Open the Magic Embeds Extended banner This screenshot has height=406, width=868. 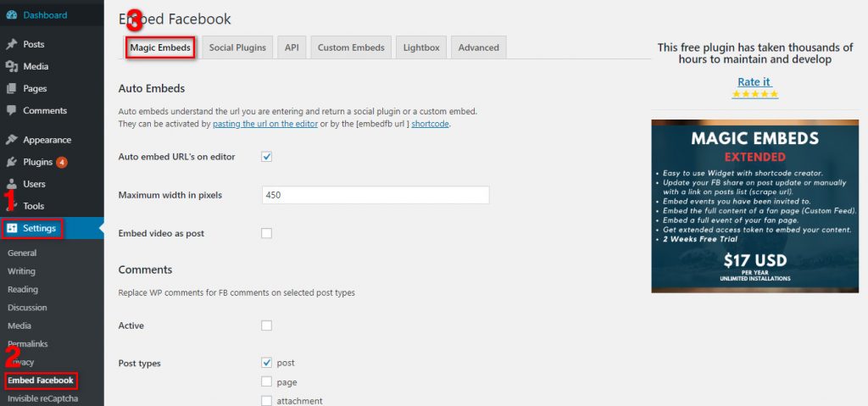click(755, 206)
